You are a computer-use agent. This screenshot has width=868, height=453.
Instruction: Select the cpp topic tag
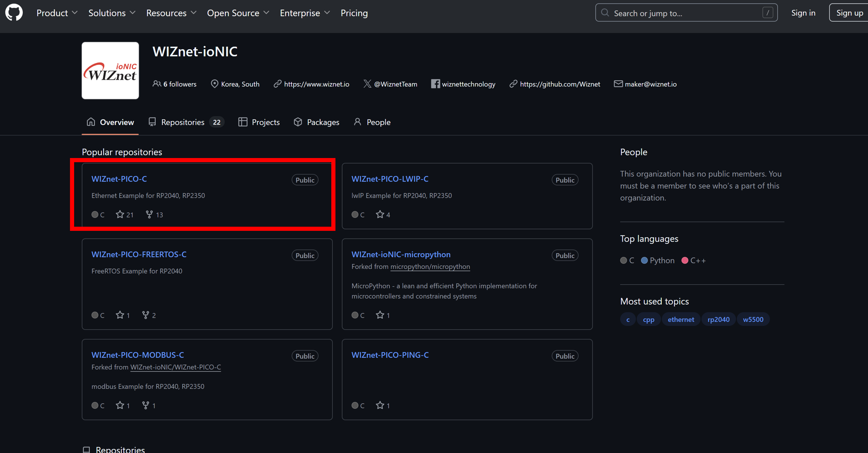pos(649,319)
